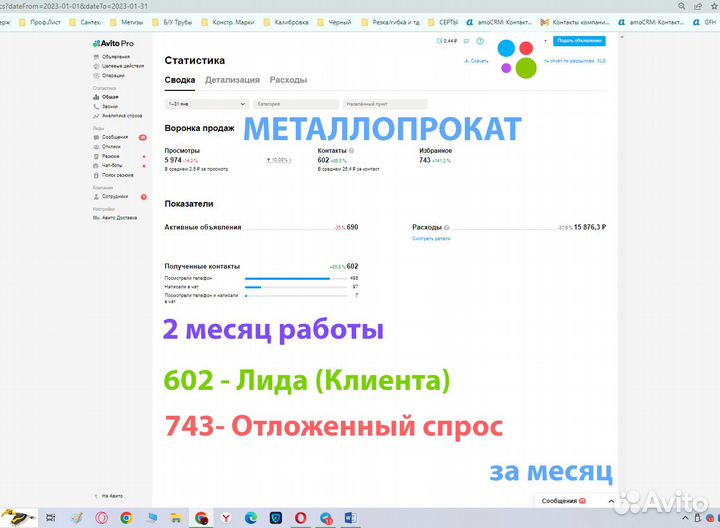The image size is (720, 528).
Task: Click the Написали в чат progress bar
Action: coord(296,287)
